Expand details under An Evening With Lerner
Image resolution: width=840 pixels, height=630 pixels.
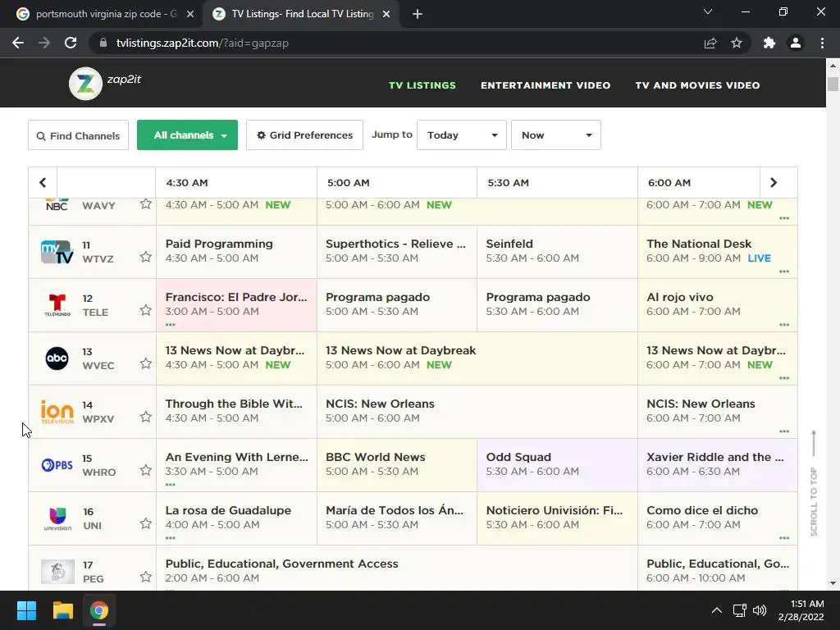point(171,485)
